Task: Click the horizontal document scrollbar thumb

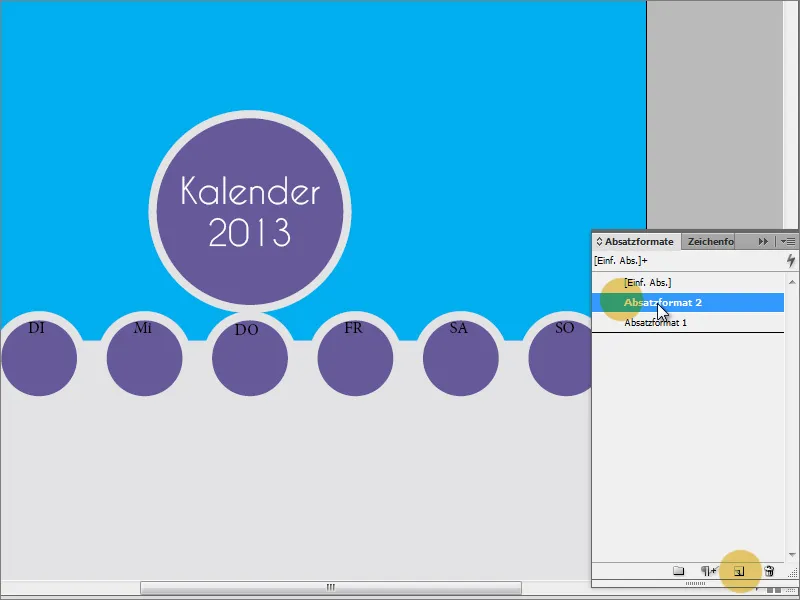Action: point(331,587)
